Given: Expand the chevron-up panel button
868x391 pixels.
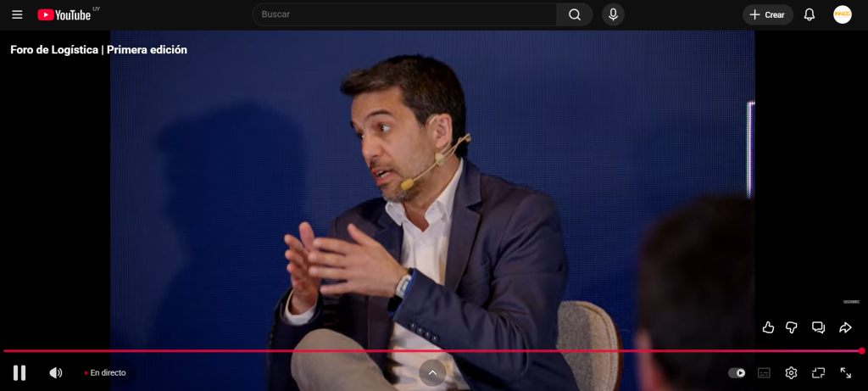Looking at the screenshot, I should tap(432, 372).
